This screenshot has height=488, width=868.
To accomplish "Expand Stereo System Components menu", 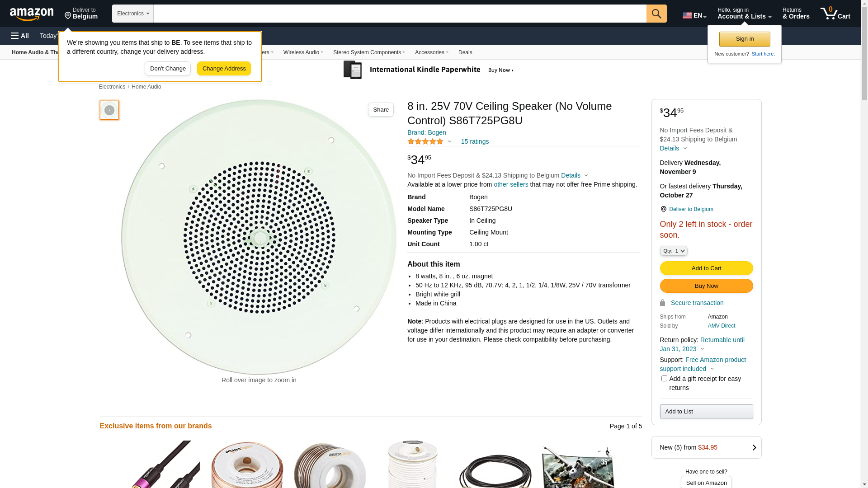I will pyautogui.click(x=369, y=52).
